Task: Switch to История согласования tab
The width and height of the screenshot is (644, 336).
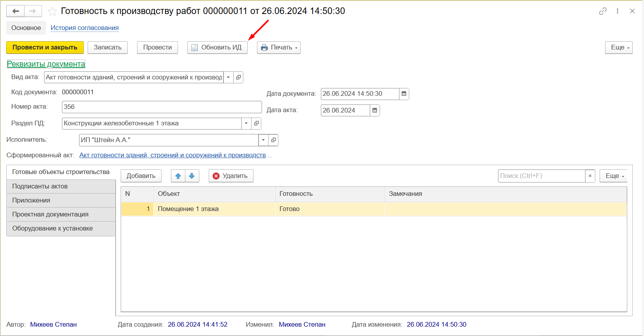Action: point(84,28)
